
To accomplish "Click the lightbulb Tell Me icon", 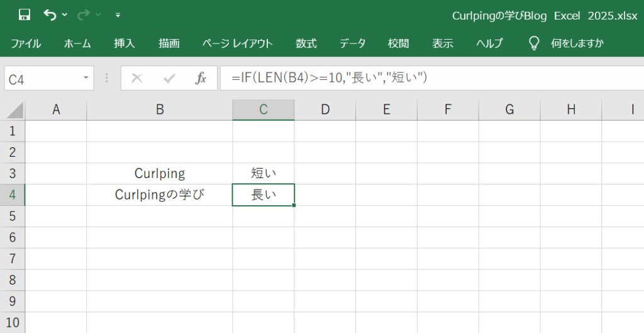I will click(534, 43).
